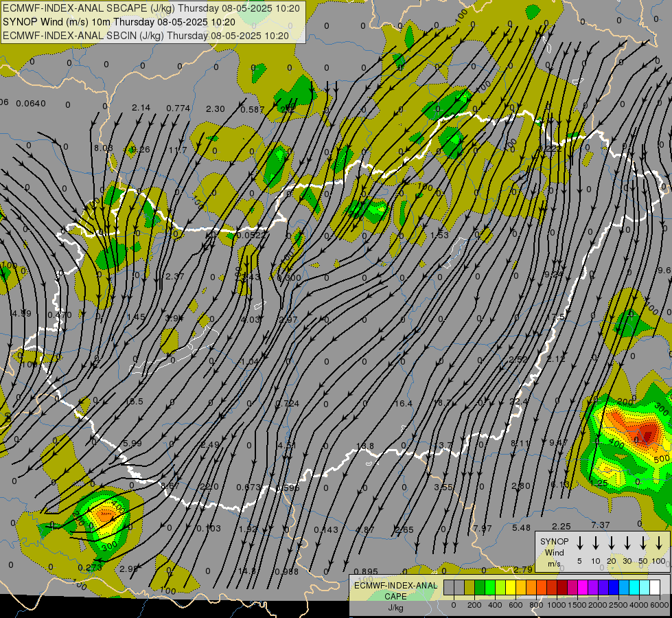Click the value 0.988 on the map
This screenshot has height=618, width=672.
(x=286, y=572)
